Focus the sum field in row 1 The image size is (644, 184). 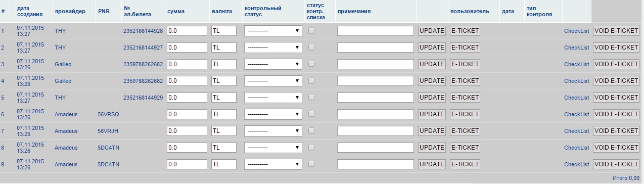point(187,31)
